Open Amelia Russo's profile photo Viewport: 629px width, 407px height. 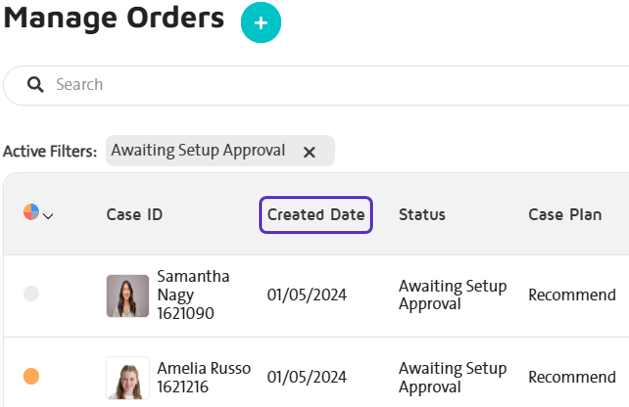tap(128, 378)
